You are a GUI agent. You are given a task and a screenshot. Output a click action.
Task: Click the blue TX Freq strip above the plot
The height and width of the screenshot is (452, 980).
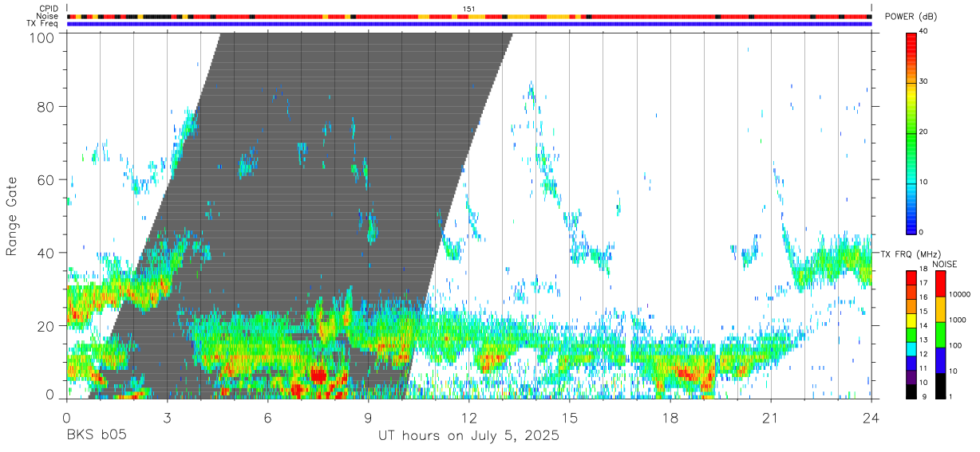click(469, 24)
